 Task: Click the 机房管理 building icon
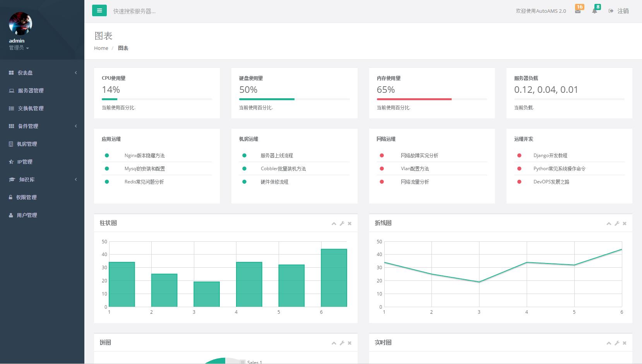coord(11,144)
